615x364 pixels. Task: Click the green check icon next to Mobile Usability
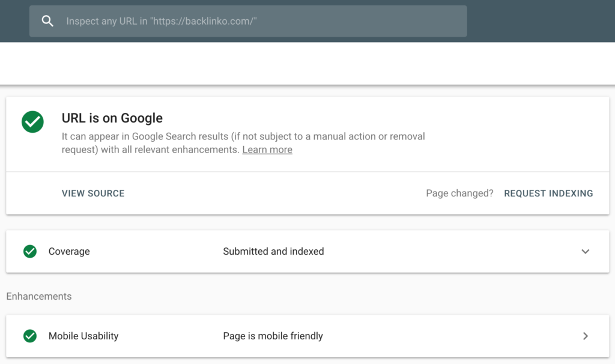[x=30, y=336]
